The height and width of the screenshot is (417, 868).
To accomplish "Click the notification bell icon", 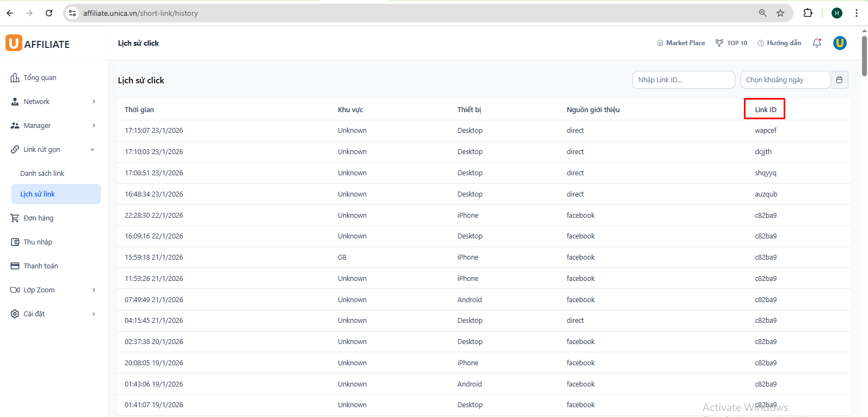I will point(816,43).
